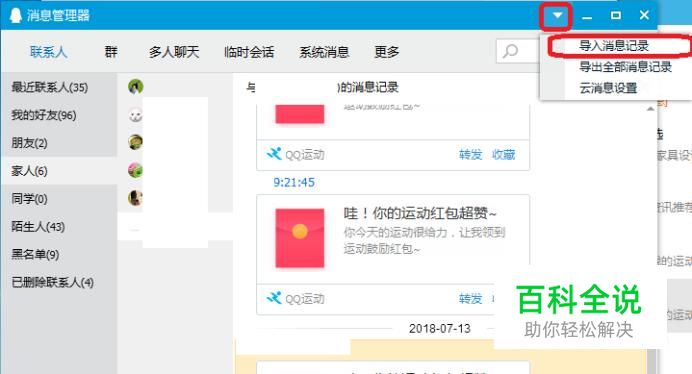Screen dimensions: 692x374
Task: Click the third contact avatar in list
Action: [x=135, y=142]
